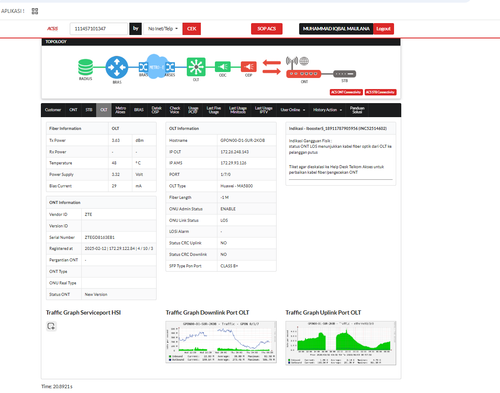Click the Indikasi panel header text

point(338,128)
